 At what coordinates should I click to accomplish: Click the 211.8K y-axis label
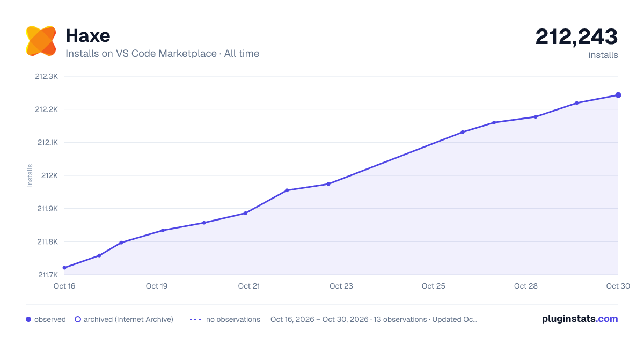(47, 242)
